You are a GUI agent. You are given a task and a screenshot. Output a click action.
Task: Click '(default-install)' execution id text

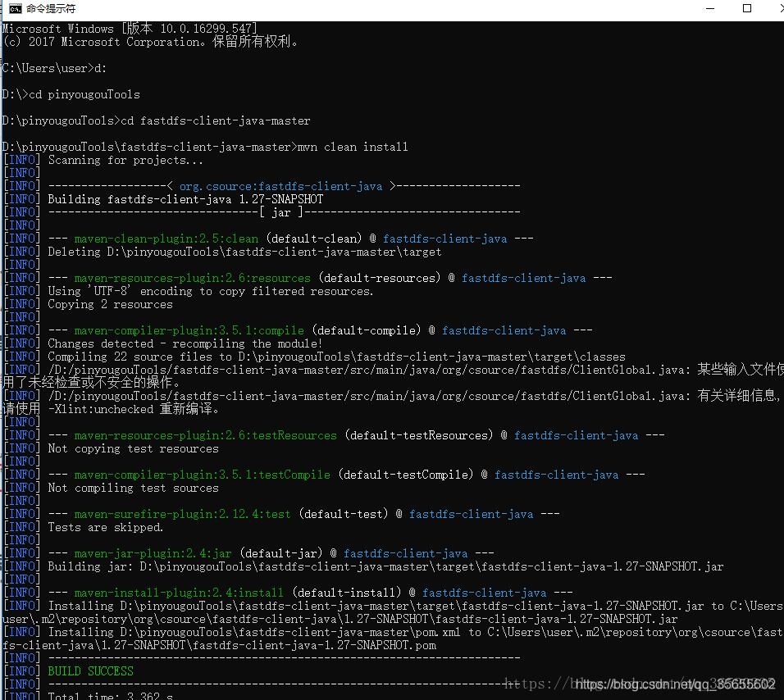tap(347, 593)
